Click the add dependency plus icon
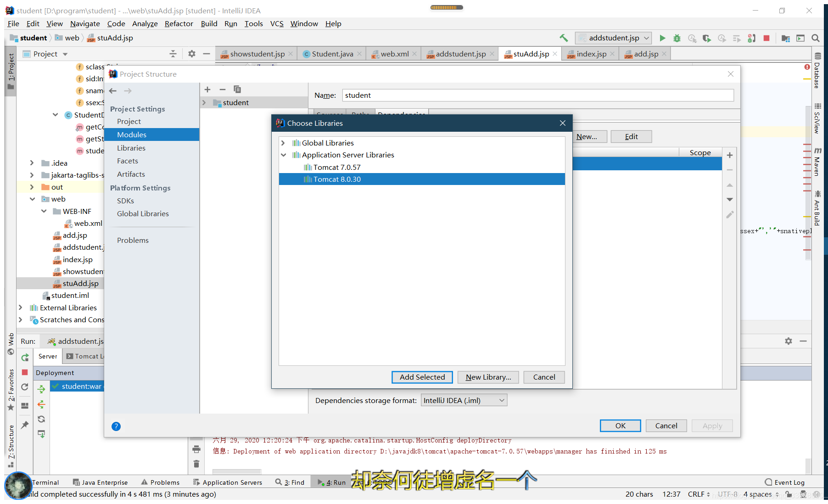Viewport: 828px width, 504px height. coord(730,155)
